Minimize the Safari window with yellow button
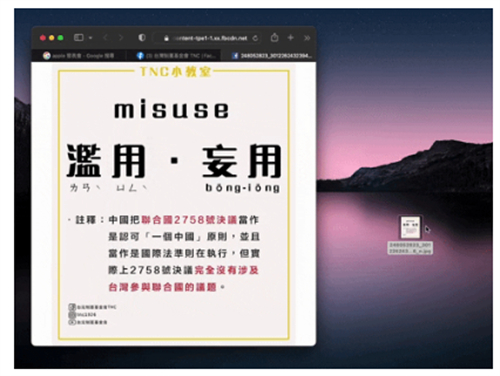This screenshot has height=376, width=500. pyautogui.click(x=51, y=38)
